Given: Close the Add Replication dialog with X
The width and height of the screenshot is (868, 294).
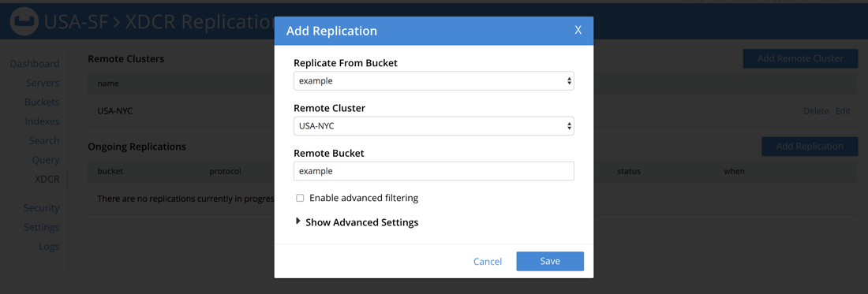Looking at the screenshot, I should [578, 30].
